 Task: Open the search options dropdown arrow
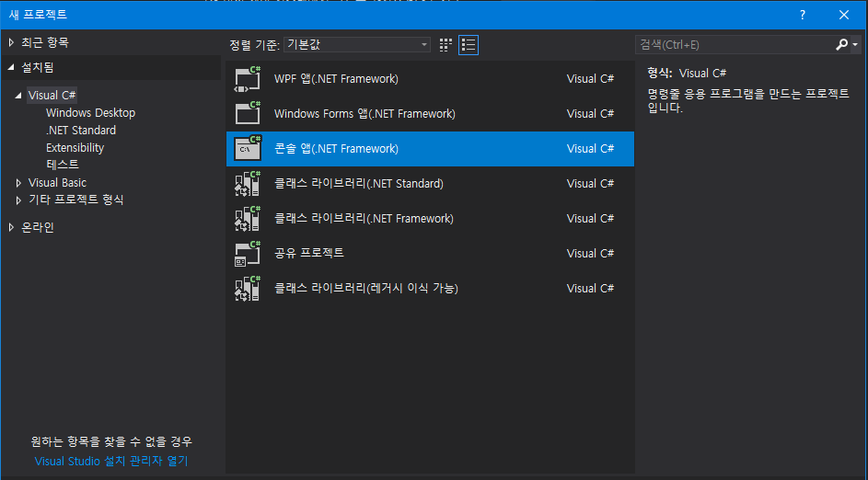(855, 45)
